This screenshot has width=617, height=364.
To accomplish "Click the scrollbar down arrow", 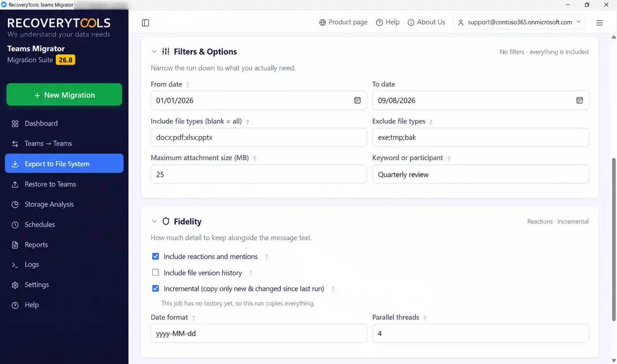I will 614,360.
